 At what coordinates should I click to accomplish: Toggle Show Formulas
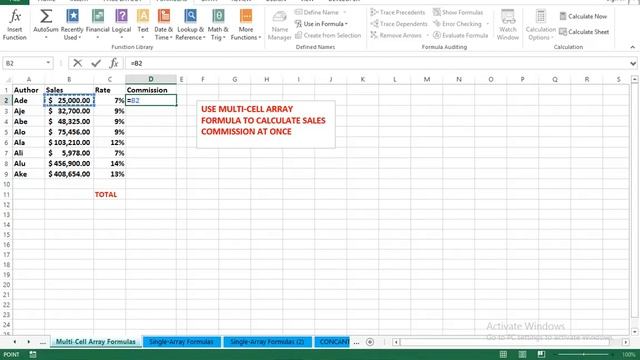[458, 12]
